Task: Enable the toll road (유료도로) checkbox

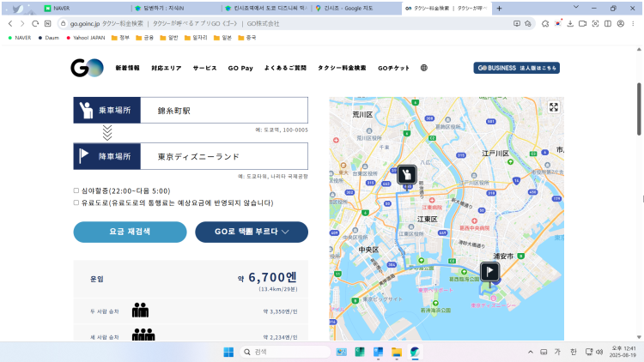Action: point(76,202)
